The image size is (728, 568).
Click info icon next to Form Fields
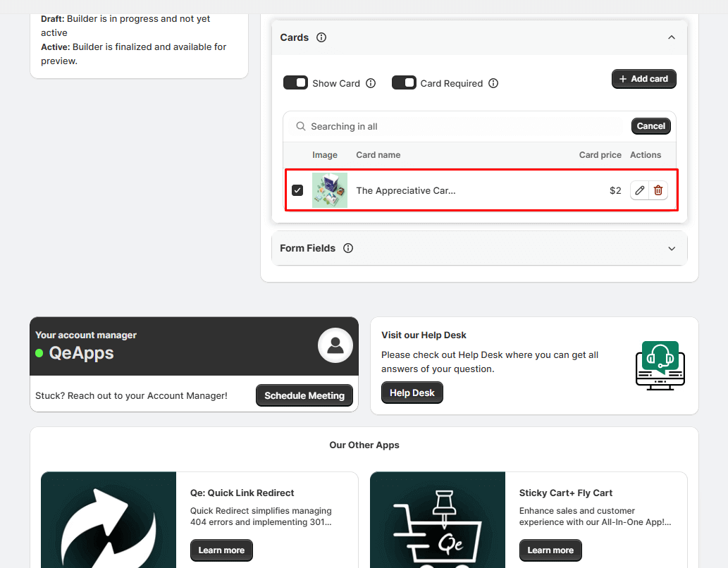pos(348,248)
